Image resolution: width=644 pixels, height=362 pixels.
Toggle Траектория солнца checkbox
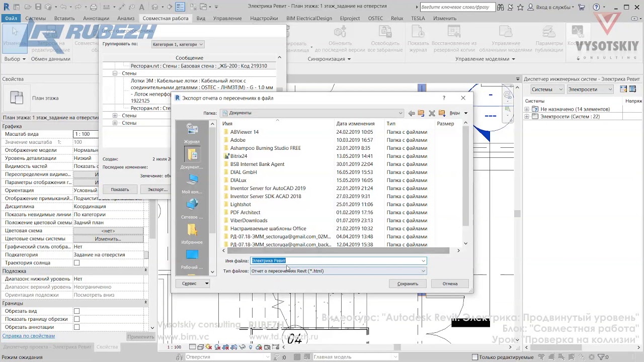[77, 263]
